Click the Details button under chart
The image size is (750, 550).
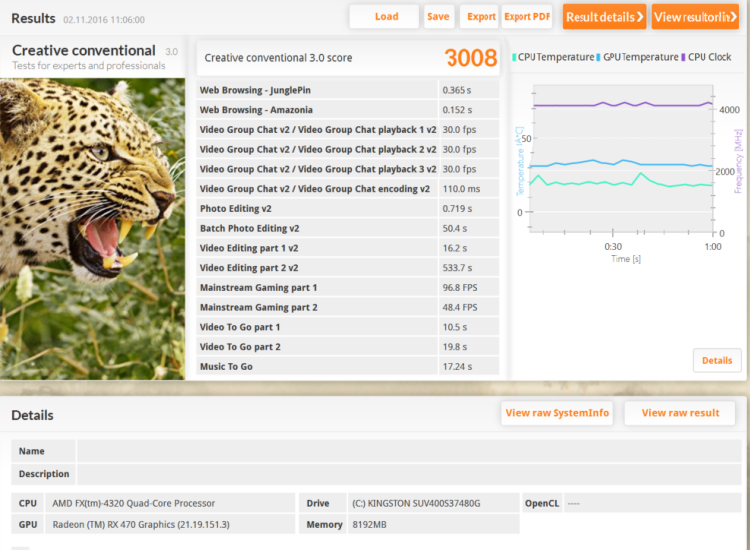717,361
